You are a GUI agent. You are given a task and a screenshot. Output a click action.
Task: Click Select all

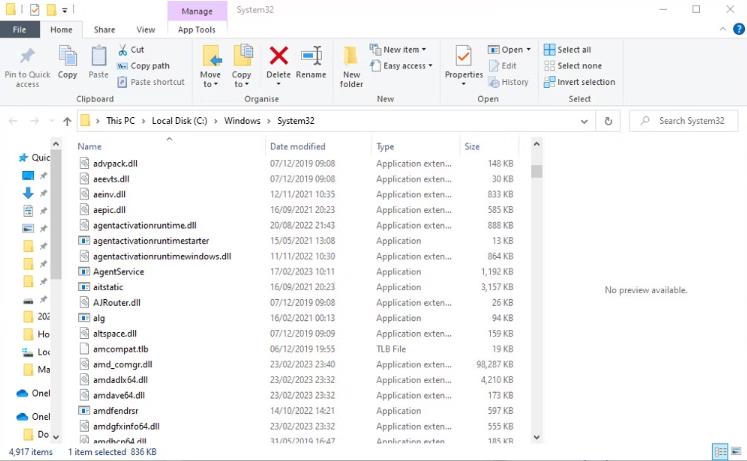pos(567,50)
